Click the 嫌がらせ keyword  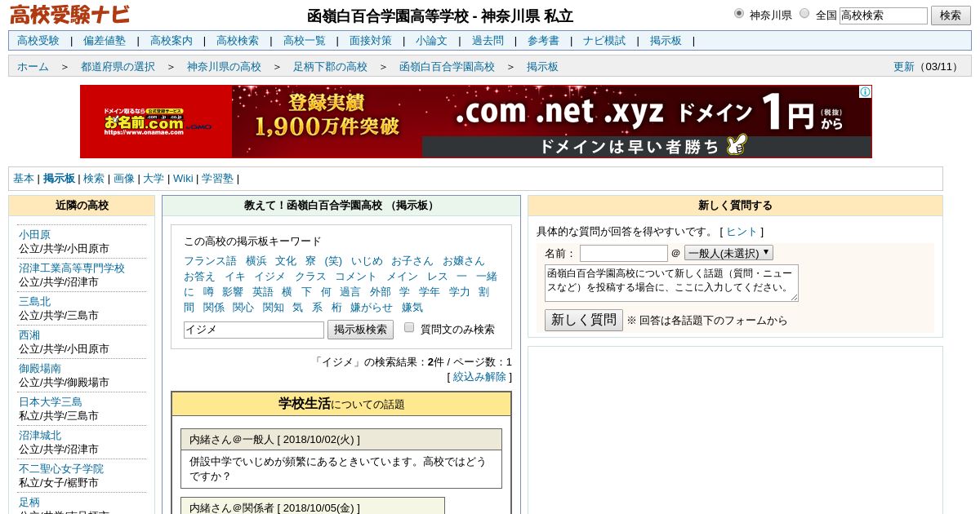372,308
